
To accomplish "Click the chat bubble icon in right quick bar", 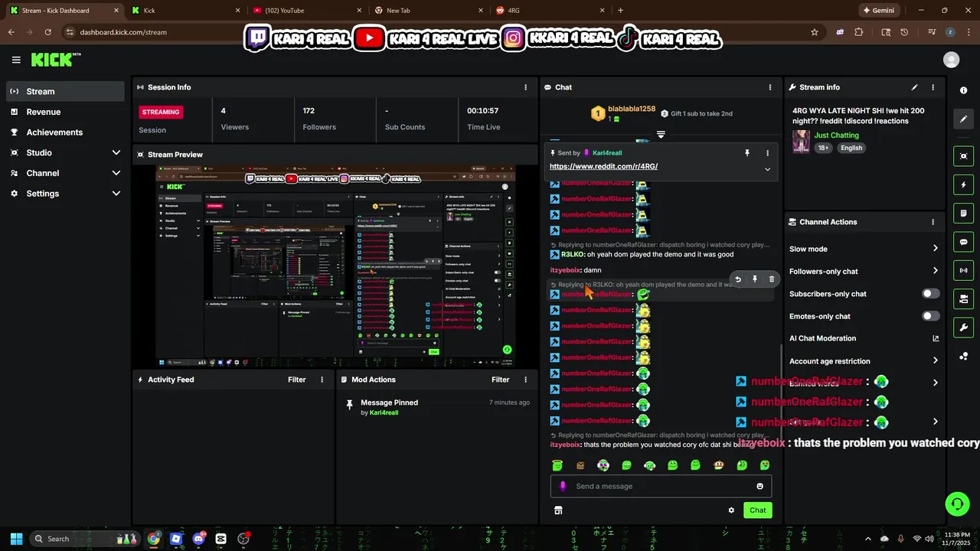I will pos(963,242).
